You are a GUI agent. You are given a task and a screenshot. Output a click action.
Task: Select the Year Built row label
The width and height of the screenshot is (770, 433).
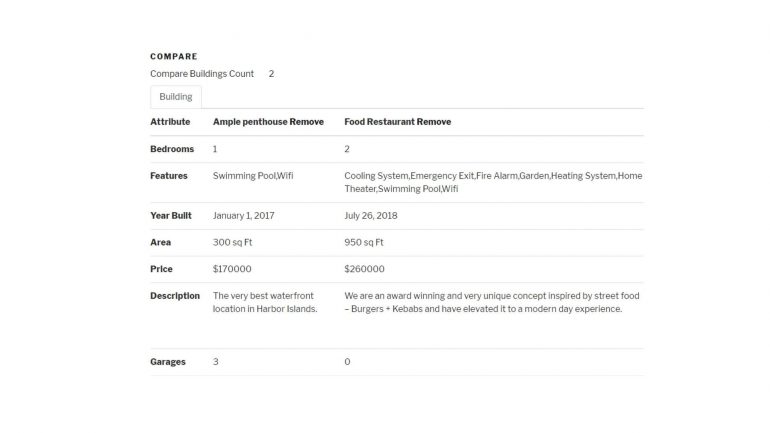coord(171,216)
